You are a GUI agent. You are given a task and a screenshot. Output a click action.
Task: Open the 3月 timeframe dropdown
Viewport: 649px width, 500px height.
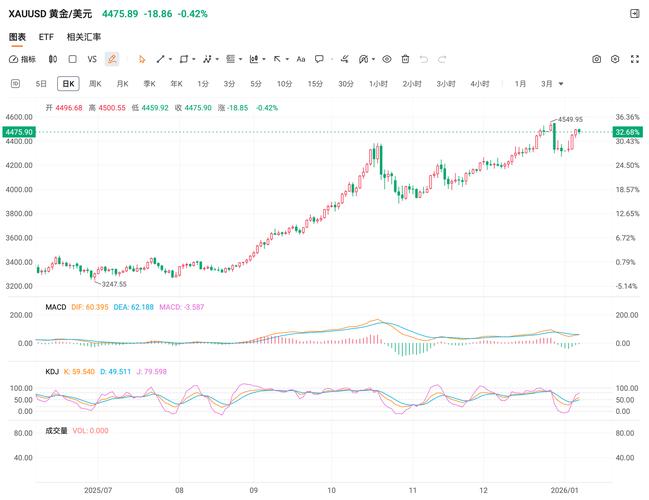pyautogui.click(x=552, y=83)
